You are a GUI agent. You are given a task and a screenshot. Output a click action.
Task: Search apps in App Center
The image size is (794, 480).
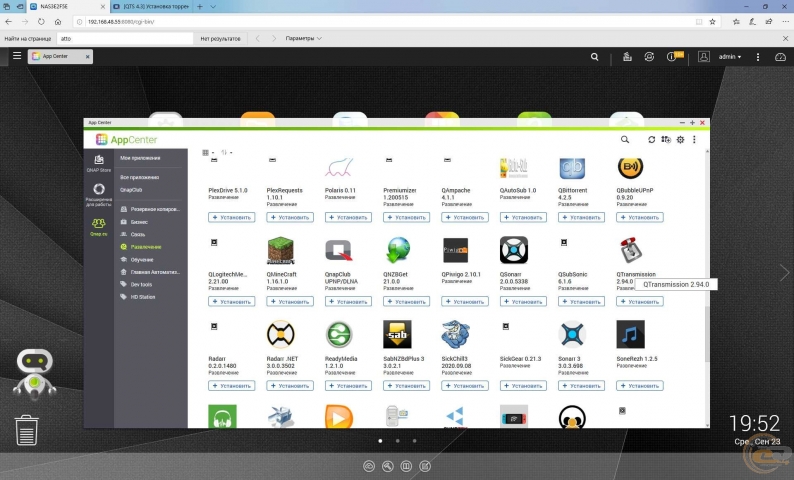point(625,139)
